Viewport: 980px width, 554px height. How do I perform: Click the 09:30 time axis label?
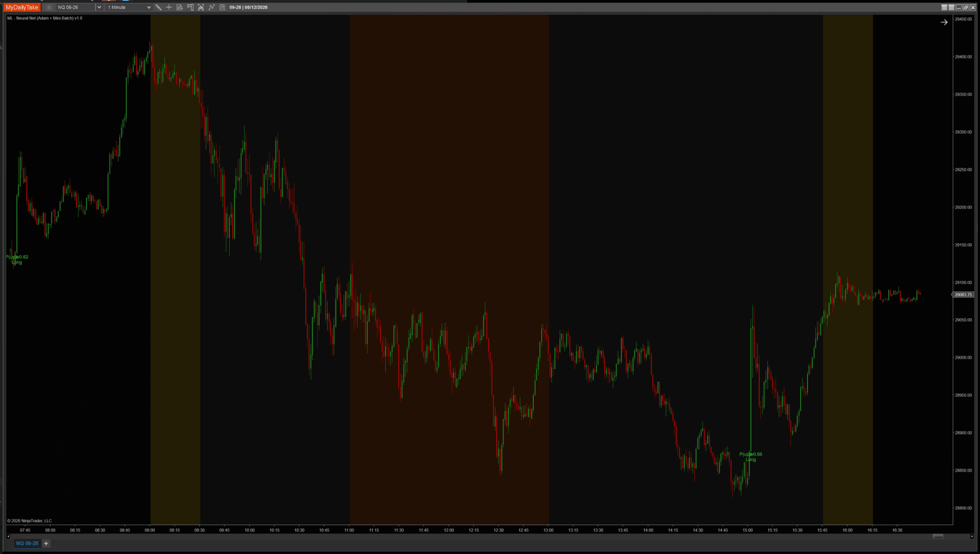(x=199, y=530)
